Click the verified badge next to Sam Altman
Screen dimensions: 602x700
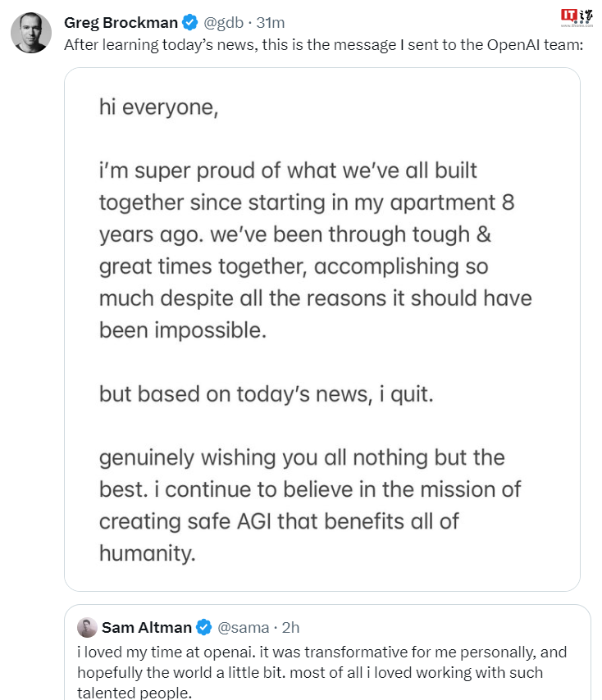[204, 628]
